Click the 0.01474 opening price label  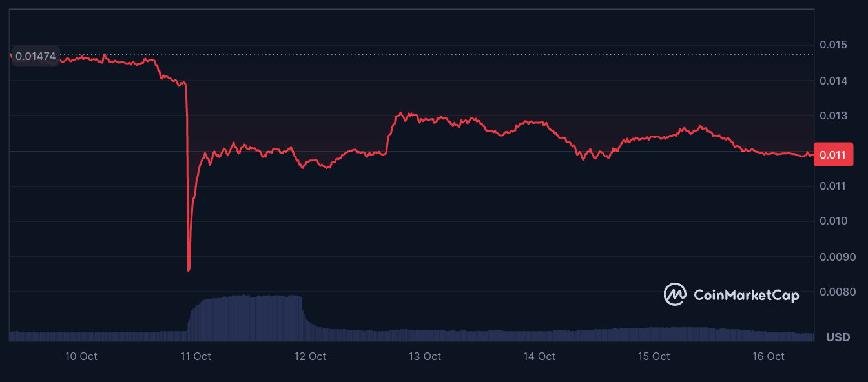[35, 57]
